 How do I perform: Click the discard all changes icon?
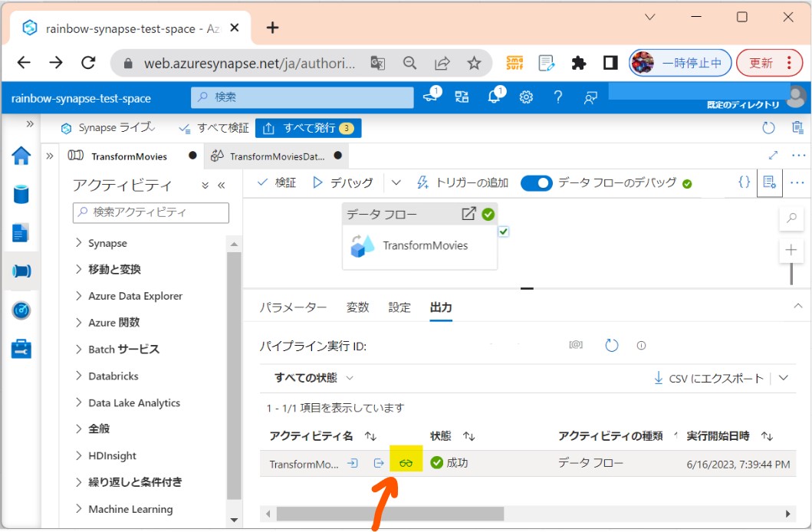[797, 127]
